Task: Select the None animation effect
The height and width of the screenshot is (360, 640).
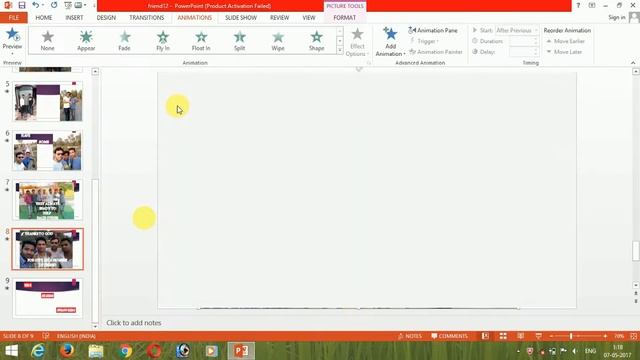Action: [47, 40]
